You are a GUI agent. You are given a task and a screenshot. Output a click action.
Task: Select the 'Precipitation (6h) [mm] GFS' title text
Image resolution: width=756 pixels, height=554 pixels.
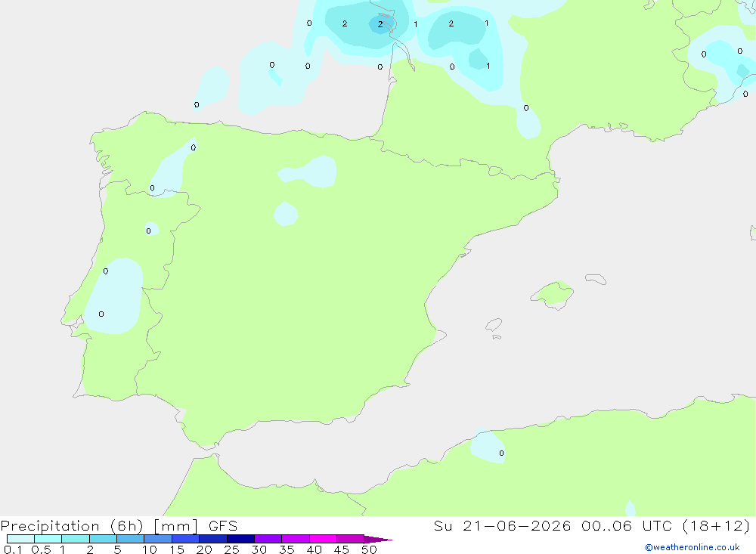point(119,526)
